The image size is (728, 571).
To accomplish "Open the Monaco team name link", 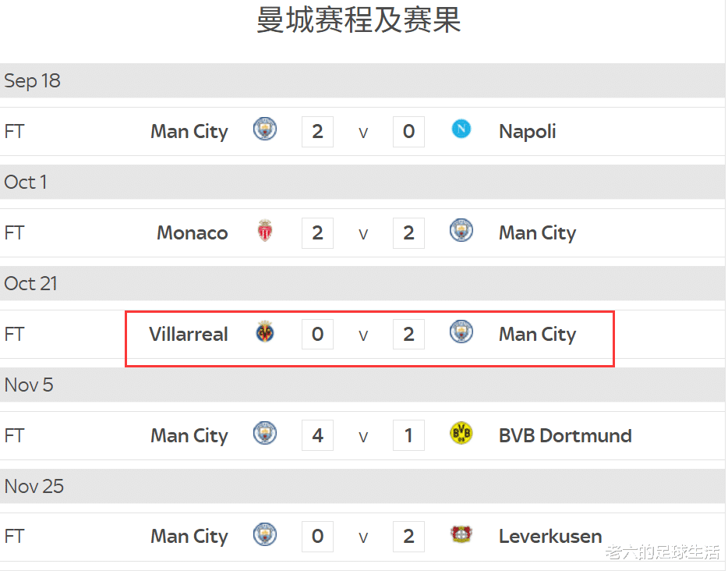I will 192,232.
